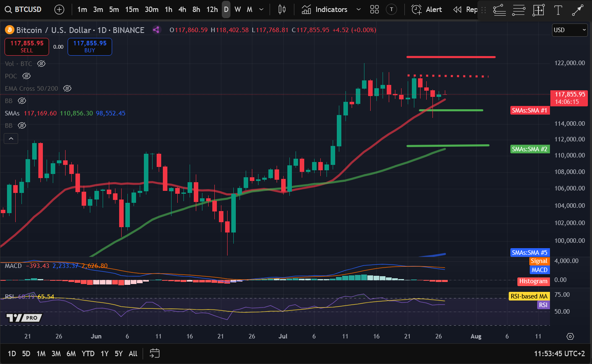This screenshot has height=364, width=592.
Task: Set date range to 1Y
Action: coord(105,353)
